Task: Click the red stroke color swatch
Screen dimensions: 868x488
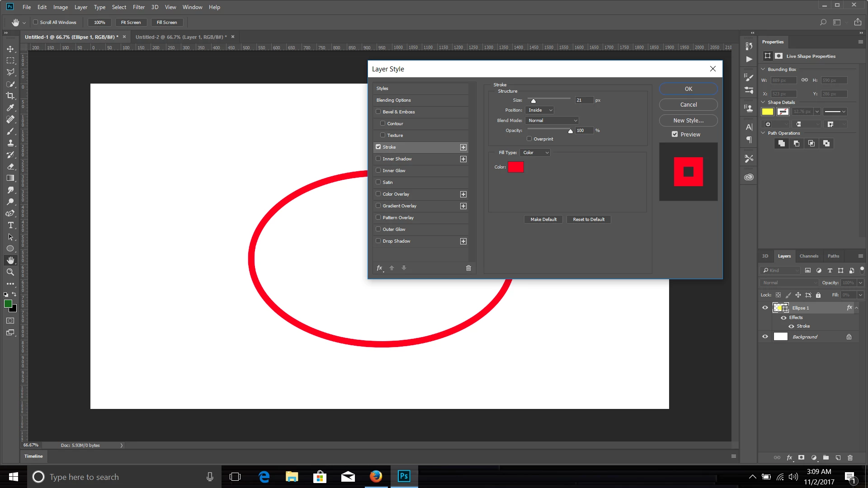Action: coord(515,167)
